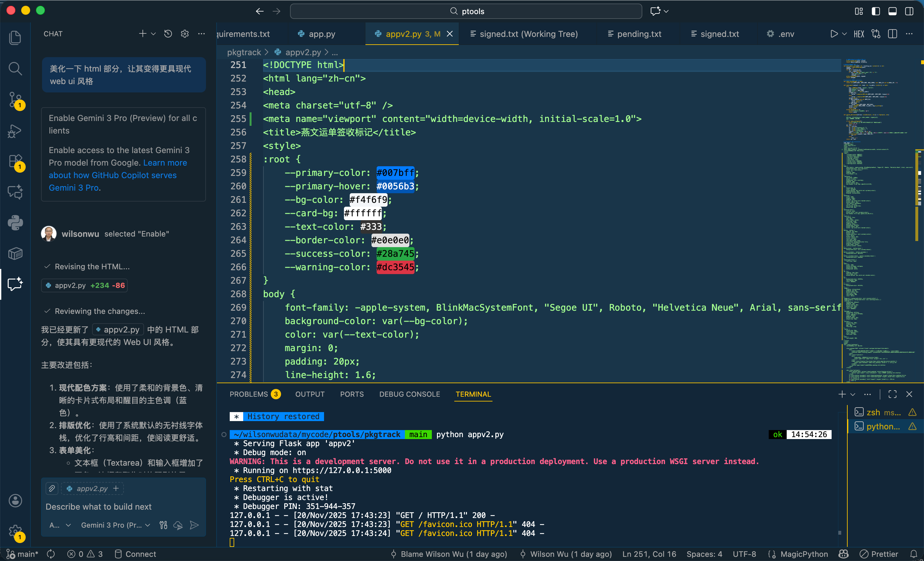Expand the new chat plus dropdown arrow

click(x=153, y=34)
